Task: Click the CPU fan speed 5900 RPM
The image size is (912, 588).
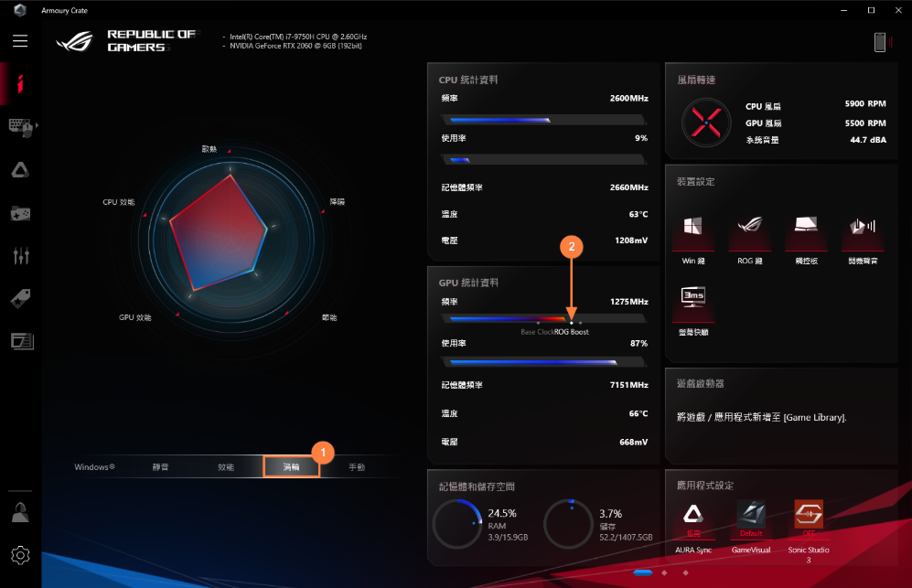Action: (x=865, y=103)
